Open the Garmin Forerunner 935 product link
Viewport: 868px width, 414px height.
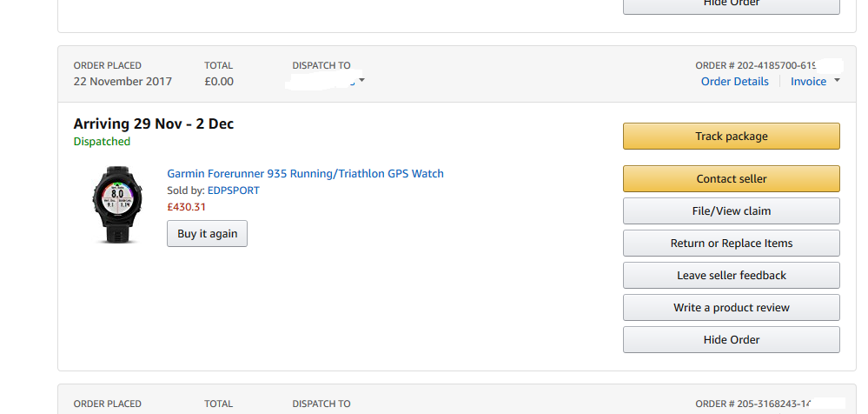point(305,174)
